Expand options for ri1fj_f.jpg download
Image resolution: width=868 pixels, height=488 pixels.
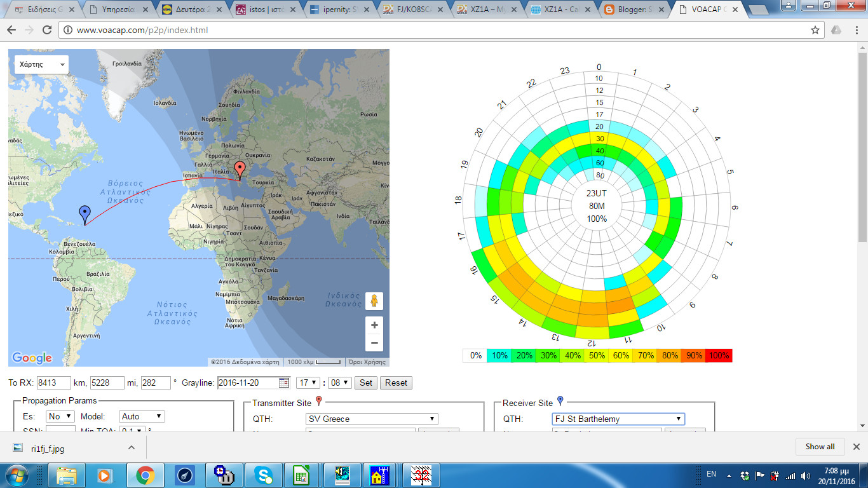pos(132,447)
